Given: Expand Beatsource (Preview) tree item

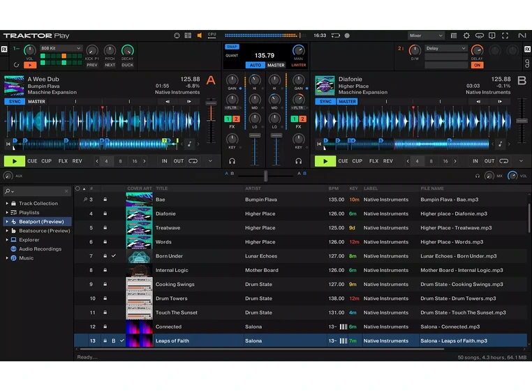Looking at the screenshot, I should (x=7, y=231).
